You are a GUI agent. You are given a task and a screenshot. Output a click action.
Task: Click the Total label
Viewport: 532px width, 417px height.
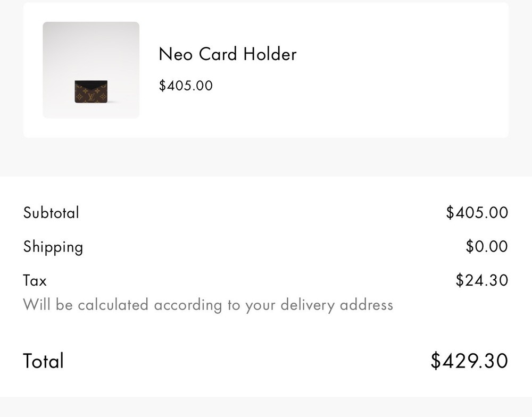pos(44,361)
